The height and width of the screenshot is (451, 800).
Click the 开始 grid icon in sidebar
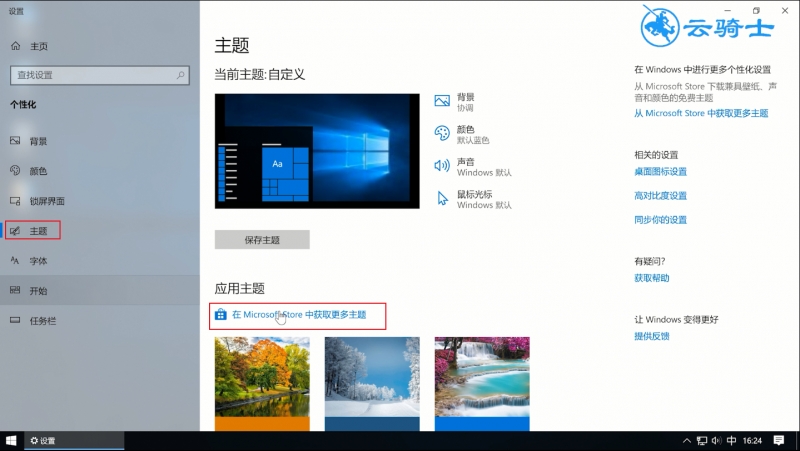pos(15,290)
